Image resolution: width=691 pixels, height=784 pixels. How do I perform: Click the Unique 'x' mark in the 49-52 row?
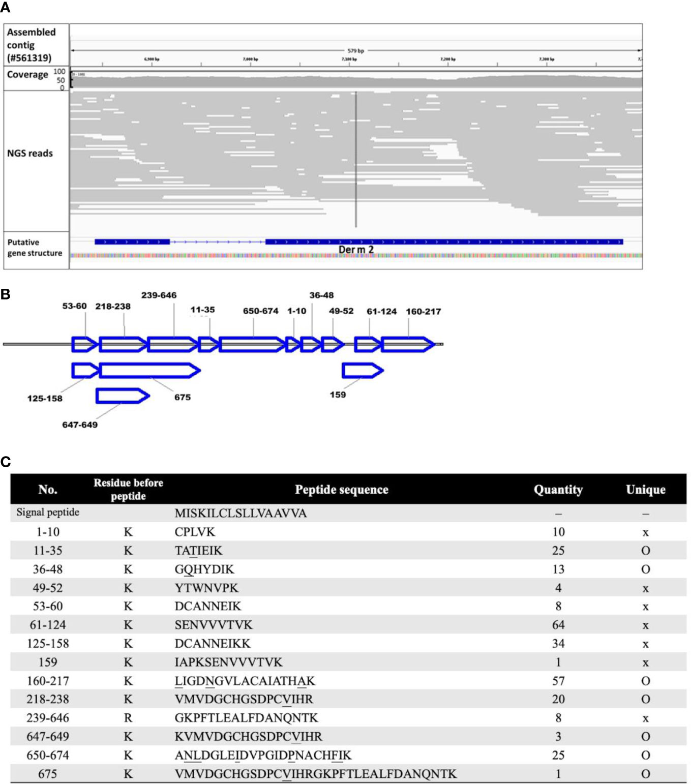click(x=646, y=589)
